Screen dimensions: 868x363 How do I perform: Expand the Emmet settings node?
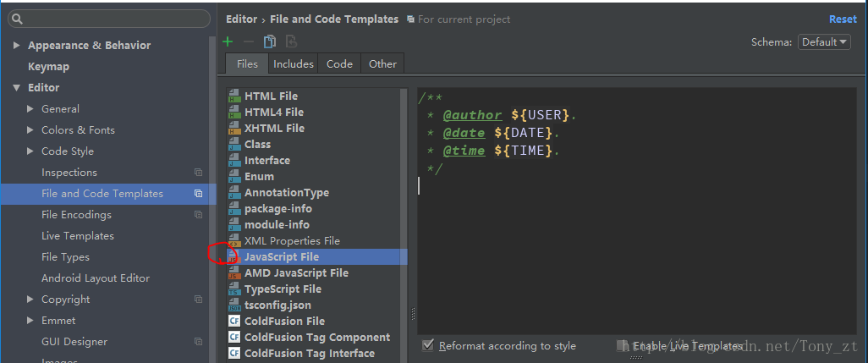tap(30, 321)
